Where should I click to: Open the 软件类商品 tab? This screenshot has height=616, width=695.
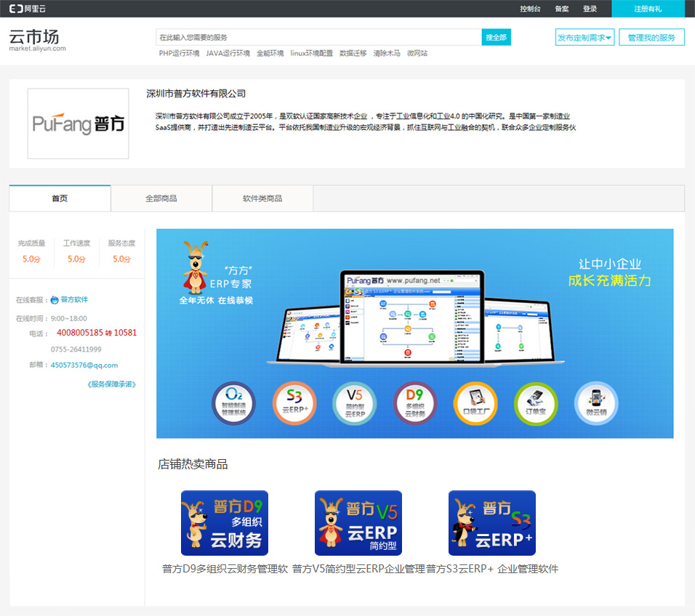pyautogui.click(x=262, y=198)
